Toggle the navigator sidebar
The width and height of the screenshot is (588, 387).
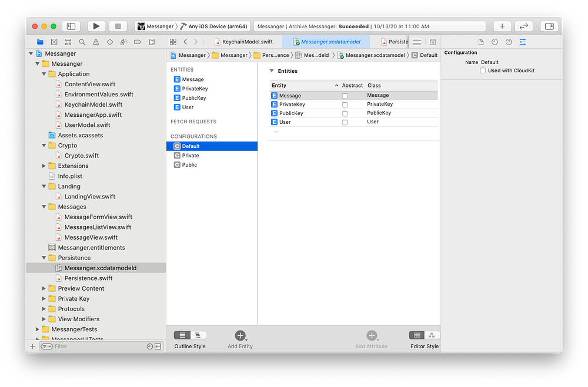point(71,26)
